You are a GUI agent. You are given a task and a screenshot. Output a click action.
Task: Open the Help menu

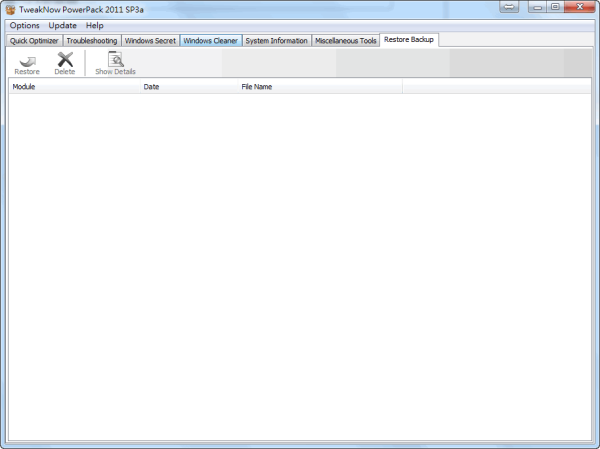pyautogui.click(x=95, y=26)
